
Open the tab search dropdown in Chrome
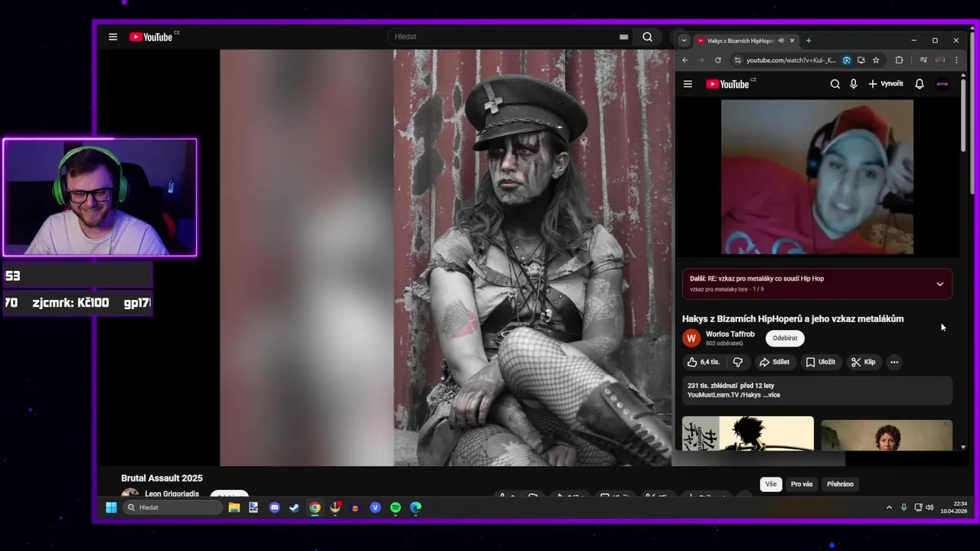[x=684, y=41]
